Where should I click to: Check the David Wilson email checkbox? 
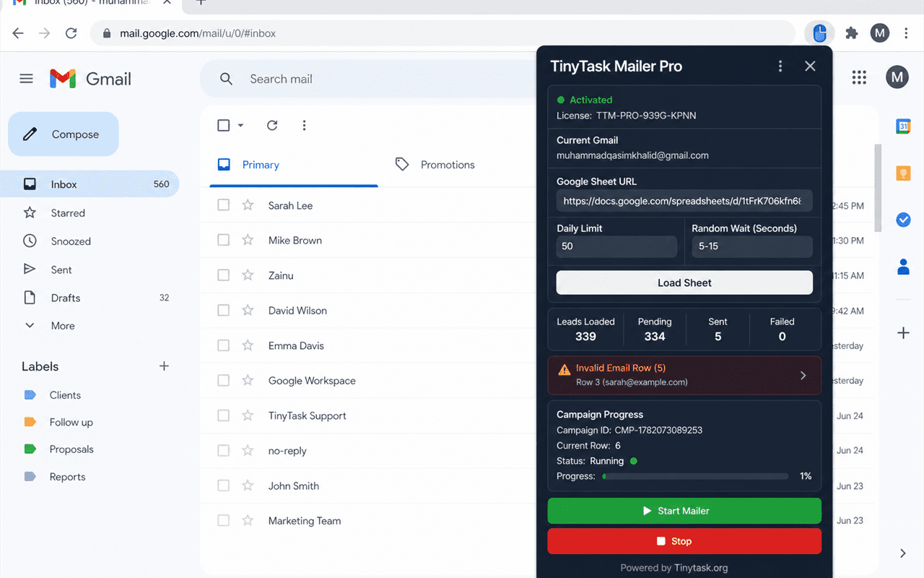pyautogui.click(x=224, y=310)
